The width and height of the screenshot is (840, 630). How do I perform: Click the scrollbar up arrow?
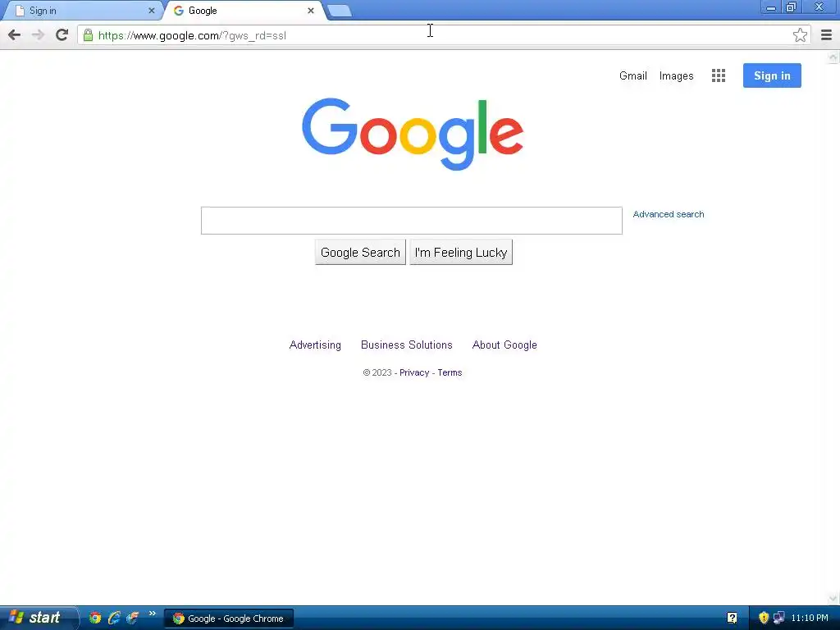833,57
